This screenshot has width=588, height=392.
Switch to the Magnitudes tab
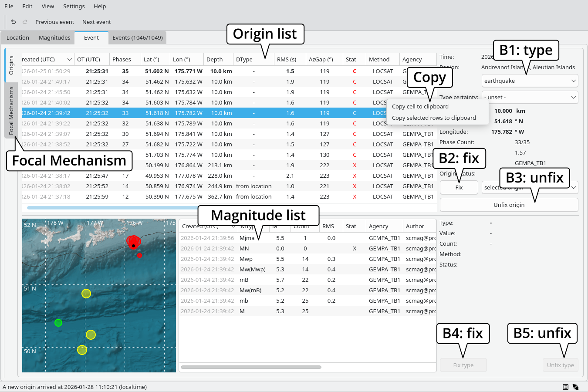pos(54,37)
